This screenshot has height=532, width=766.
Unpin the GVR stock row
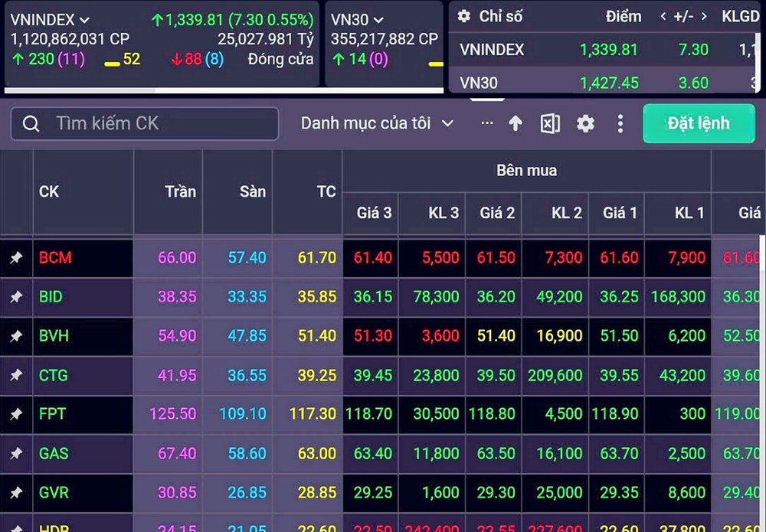click(16, 493)
